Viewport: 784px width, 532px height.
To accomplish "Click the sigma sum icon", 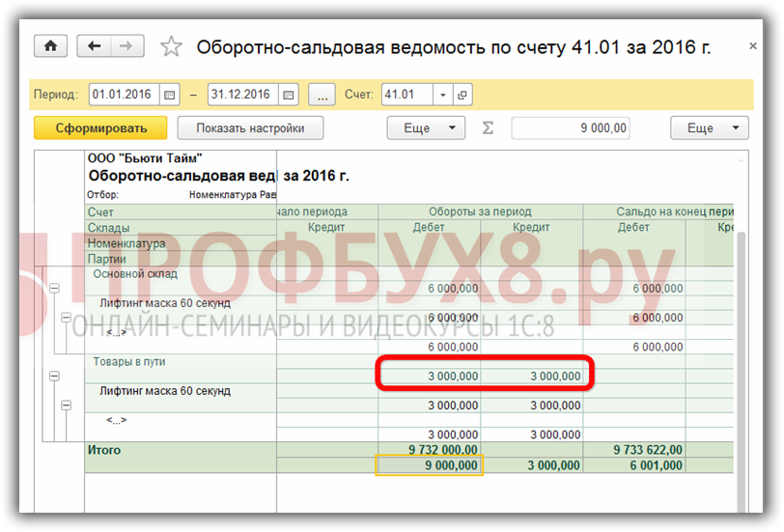I will pyautogui.click(x=488, y=127).
